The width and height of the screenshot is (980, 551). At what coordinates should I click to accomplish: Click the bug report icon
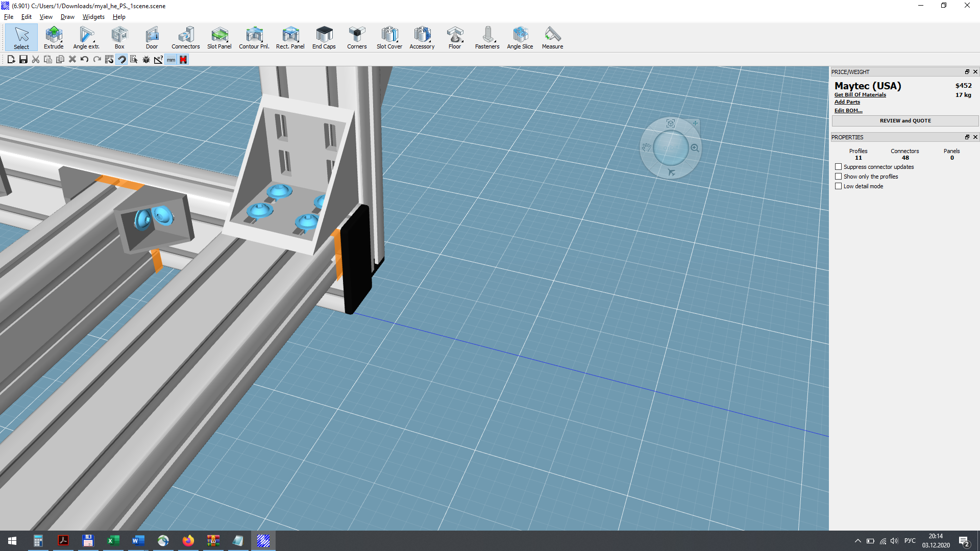[x=146, y=60]
